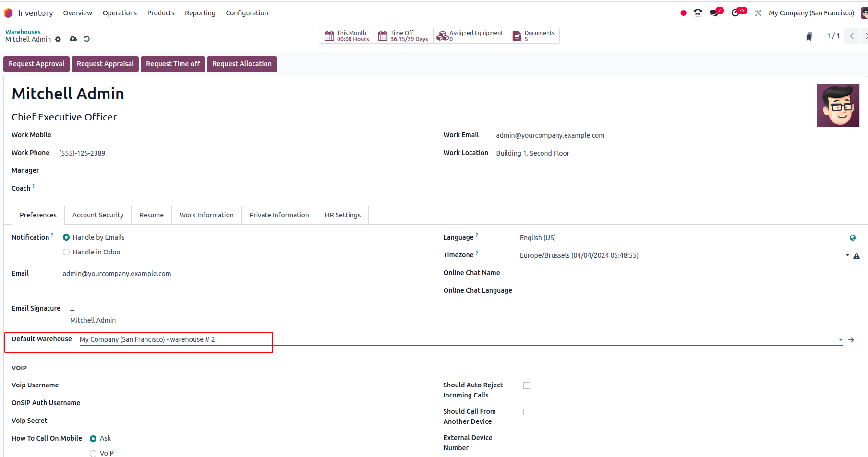Click the red recording indicator icon
Screen dimensions: 868x457
click(x=683, y=13)
